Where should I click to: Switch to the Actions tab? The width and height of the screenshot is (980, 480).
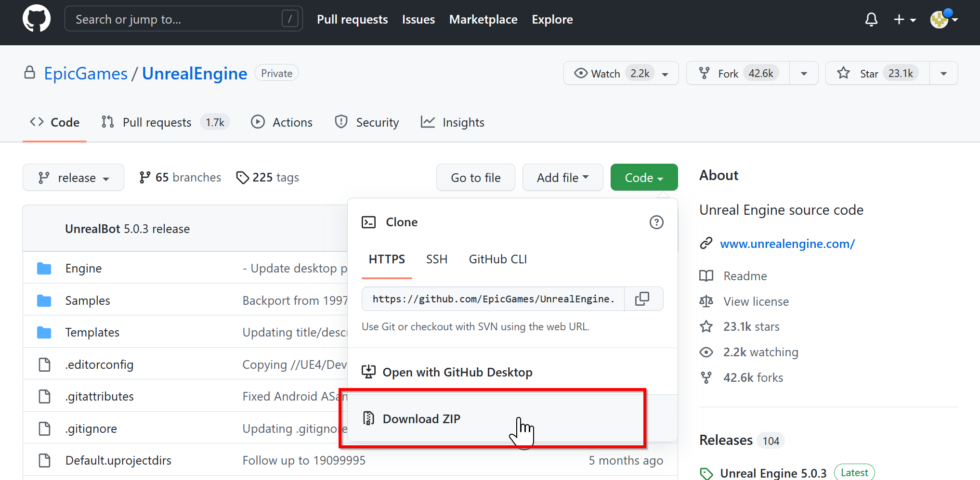[282, 122]
